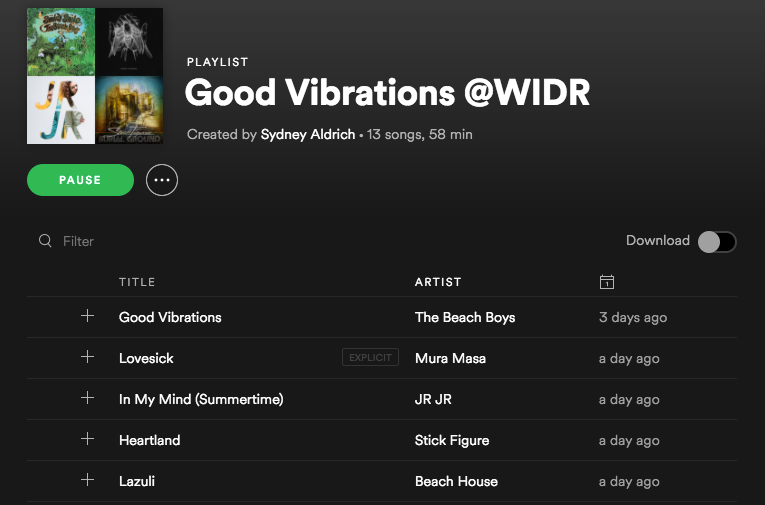Select the Lazuli track row title
The image size is (765, 505).
coord(137,481)
